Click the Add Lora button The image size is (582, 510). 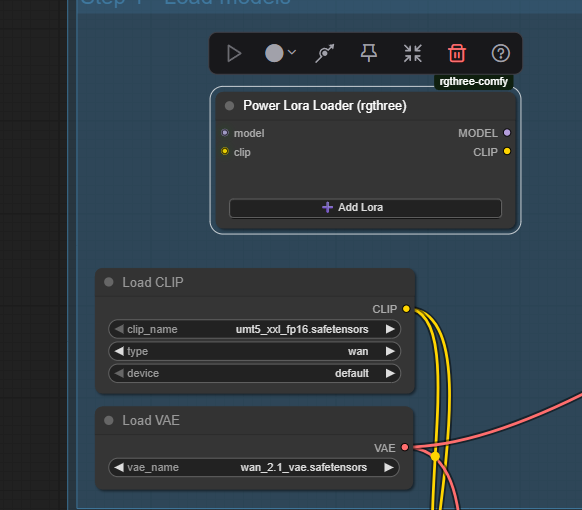365,208
